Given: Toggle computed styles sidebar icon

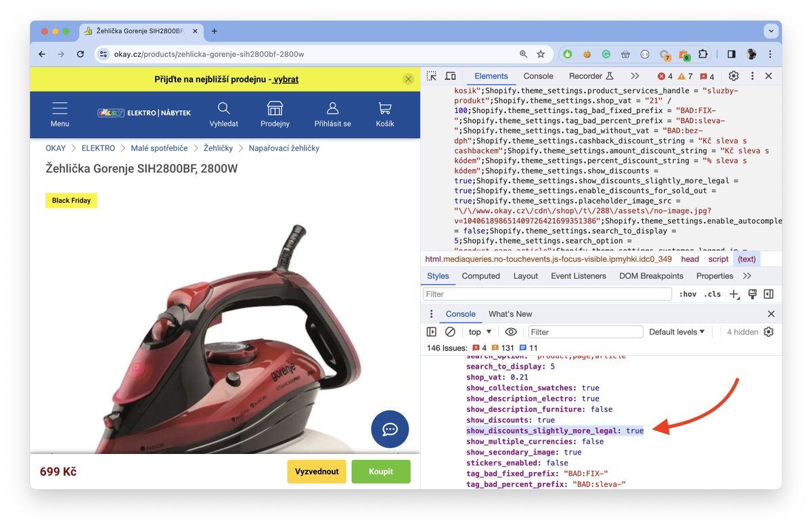Looking at the screenshot, I should coord(769,294).
